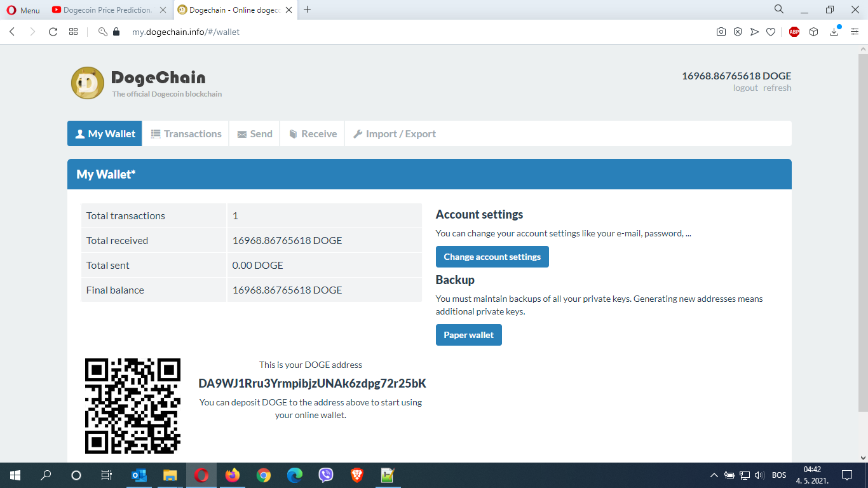Click the DogeChain coin logo
868x488 pixels.
pyautogui.click(x=88, y=83)
